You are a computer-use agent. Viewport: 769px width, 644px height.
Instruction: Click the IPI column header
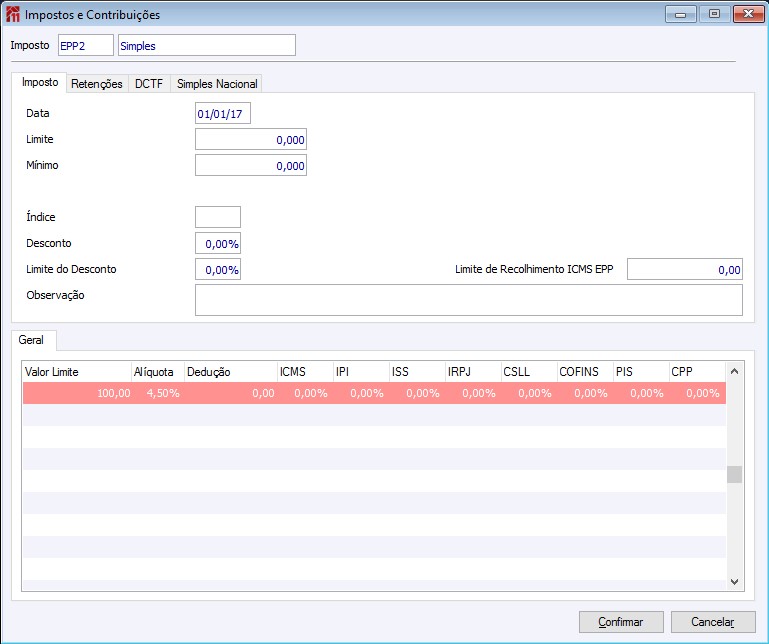361,372
